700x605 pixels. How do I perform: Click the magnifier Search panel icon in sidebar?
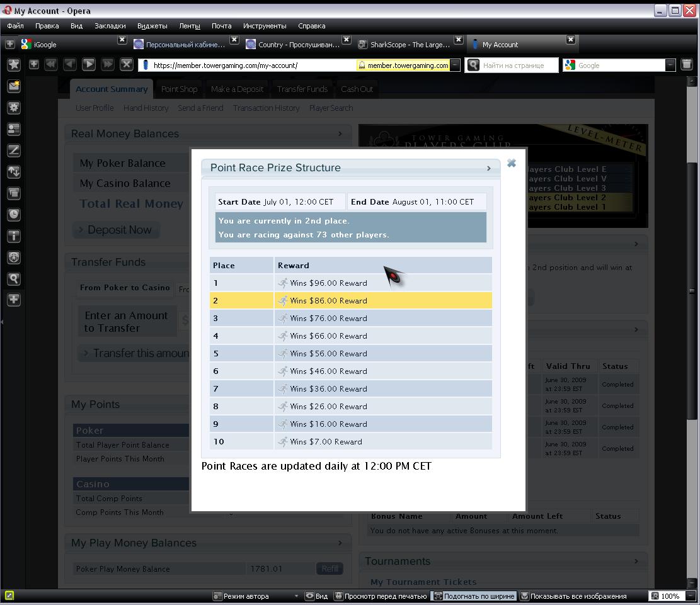pyautogui.click(x=13, y=279)
